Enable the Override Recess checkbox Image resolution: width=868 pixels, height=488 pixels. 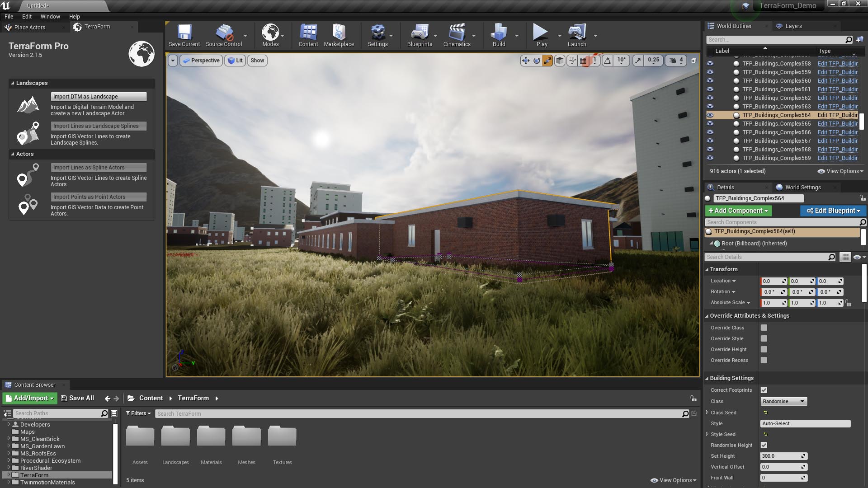(764, 360)
